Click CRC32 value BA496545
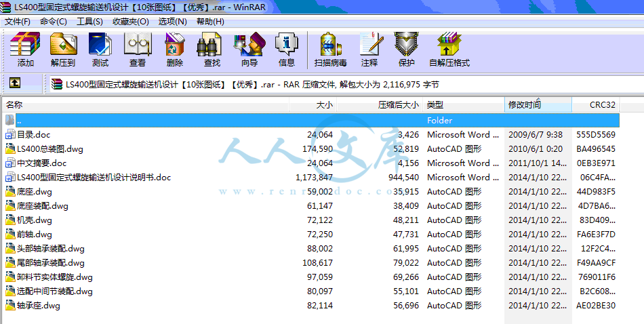This screenshot has width=644, height=324. click(596, 148)
